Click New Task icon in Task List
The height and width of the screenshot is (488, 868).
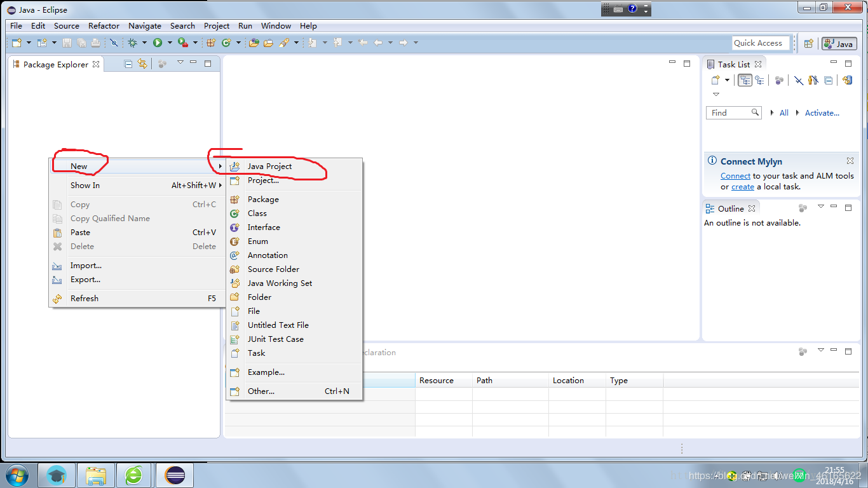coord(715,79)
